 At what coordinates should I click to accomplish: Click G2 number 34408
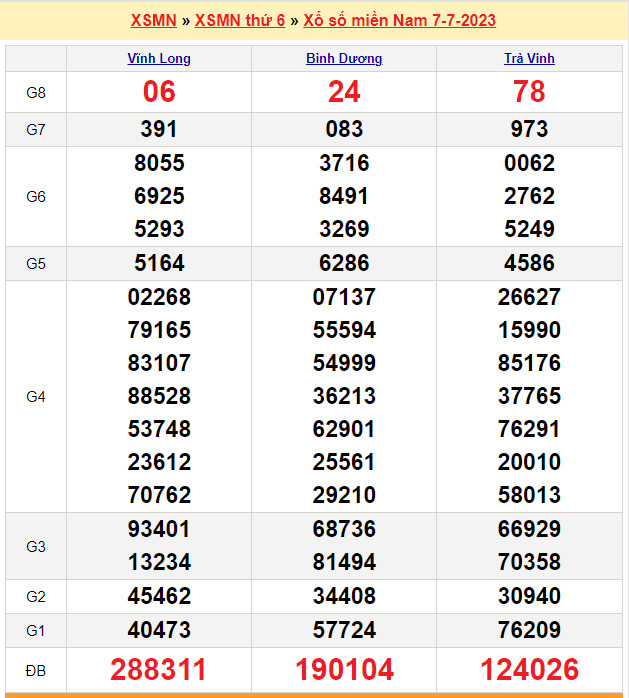[343, 596]
